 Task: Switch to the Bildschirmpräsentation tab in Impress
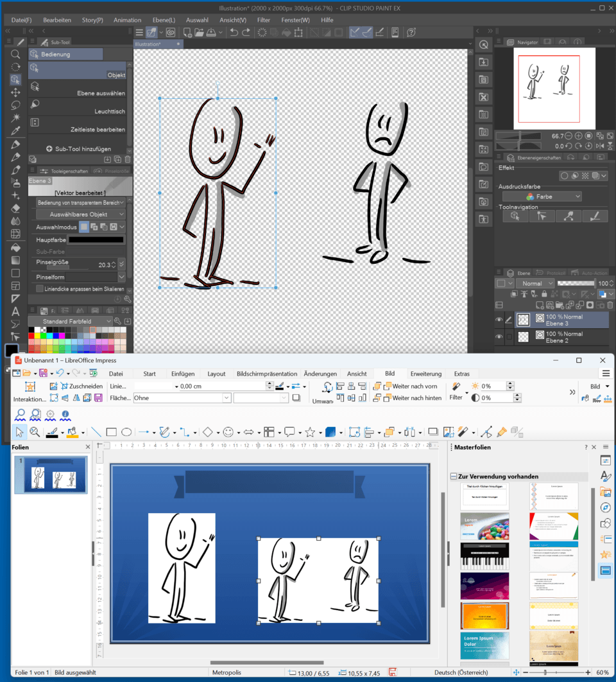[x=267, y=374]
